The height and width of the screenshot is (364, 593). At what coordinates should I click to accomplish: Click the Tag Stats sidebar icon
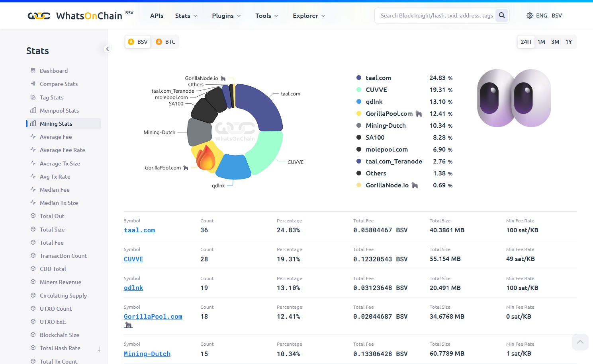[x=33, y=97]
